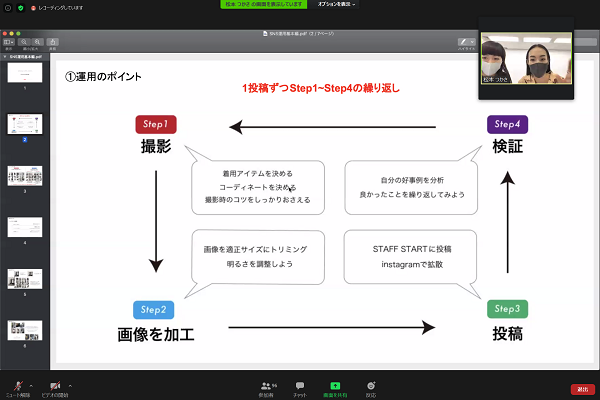Click the red leave meeting button
This screenshot has height=400, width=600.
point(582,388)
